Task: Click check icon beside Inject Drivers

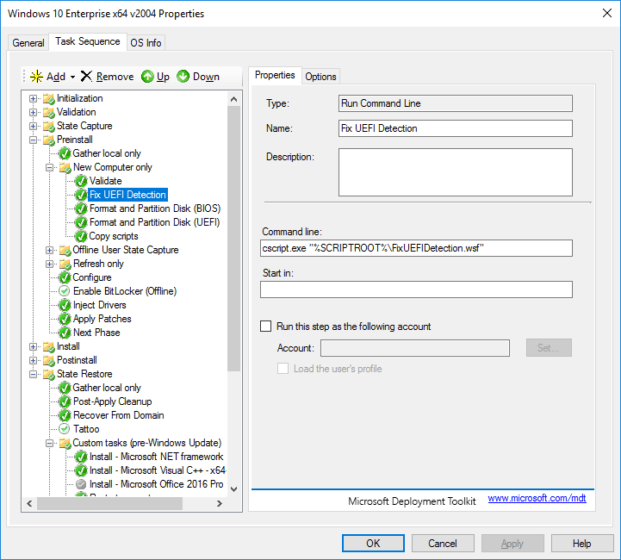Action: 65,305
